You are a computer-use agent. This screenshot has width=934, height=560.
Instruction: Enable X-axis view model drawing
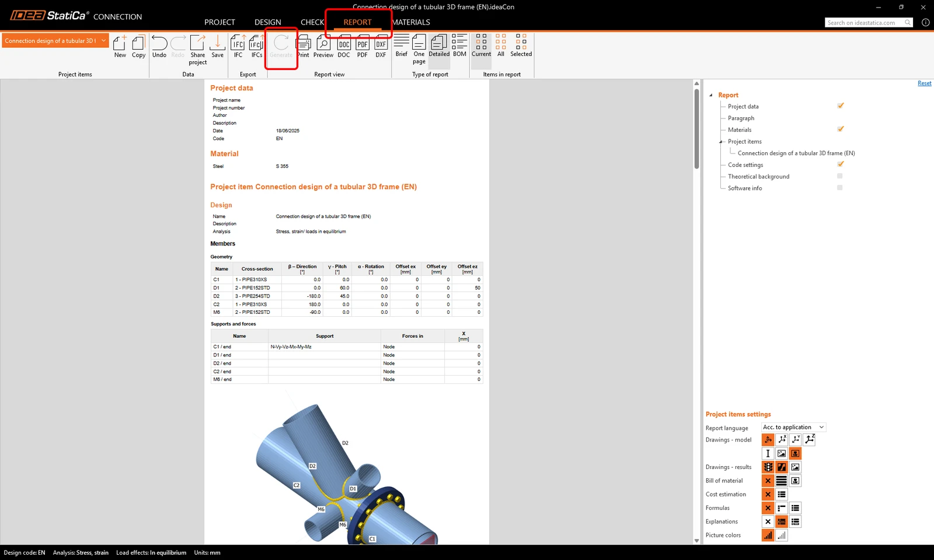(x=782, y=440)
